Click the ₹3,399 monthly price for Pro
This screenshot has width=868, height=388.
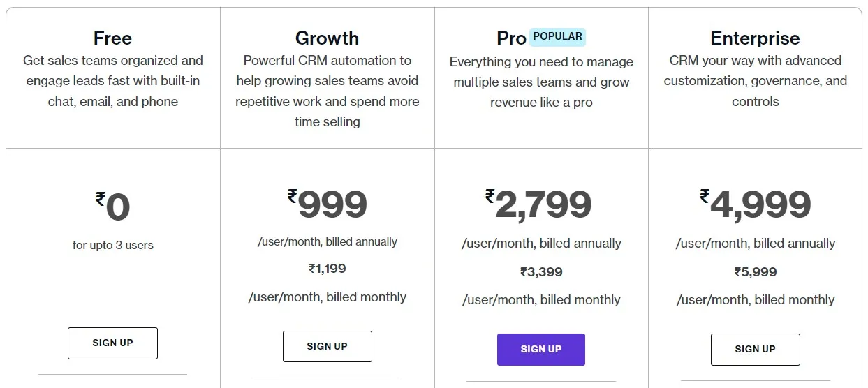[x=541, y=272]
